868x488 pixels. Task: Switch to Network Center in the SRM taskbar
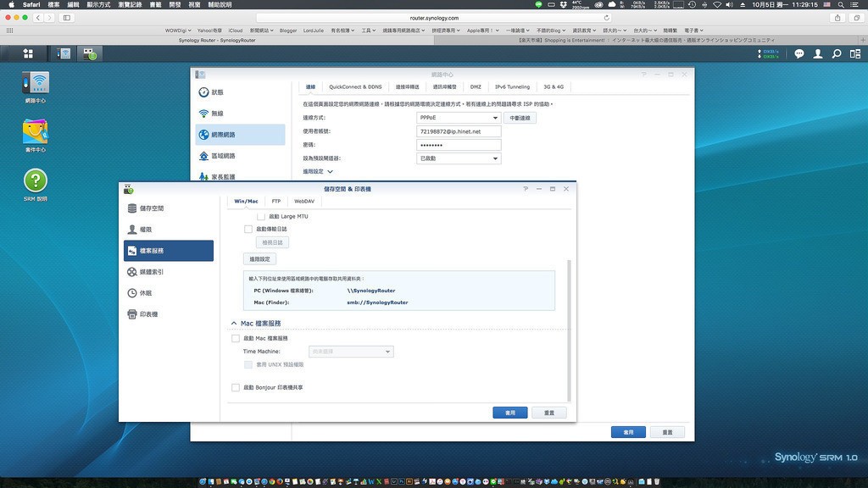click(64, 53)
